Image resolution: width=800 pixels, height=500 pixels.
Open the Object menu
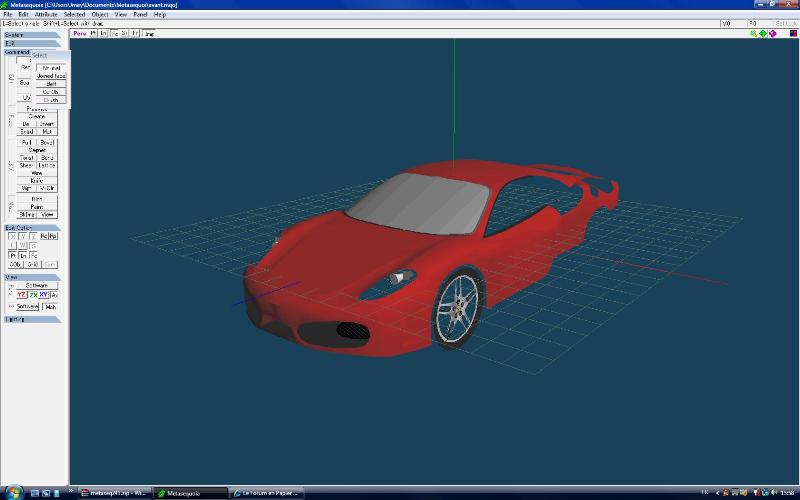(99, 14)
